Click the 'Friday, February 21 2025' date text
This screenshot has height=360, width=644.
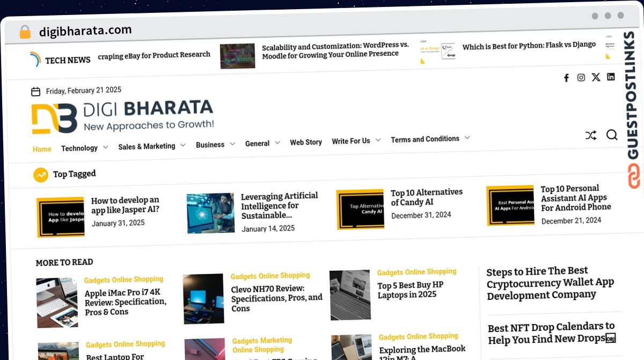pyautogui.click(x=84, y=90)
